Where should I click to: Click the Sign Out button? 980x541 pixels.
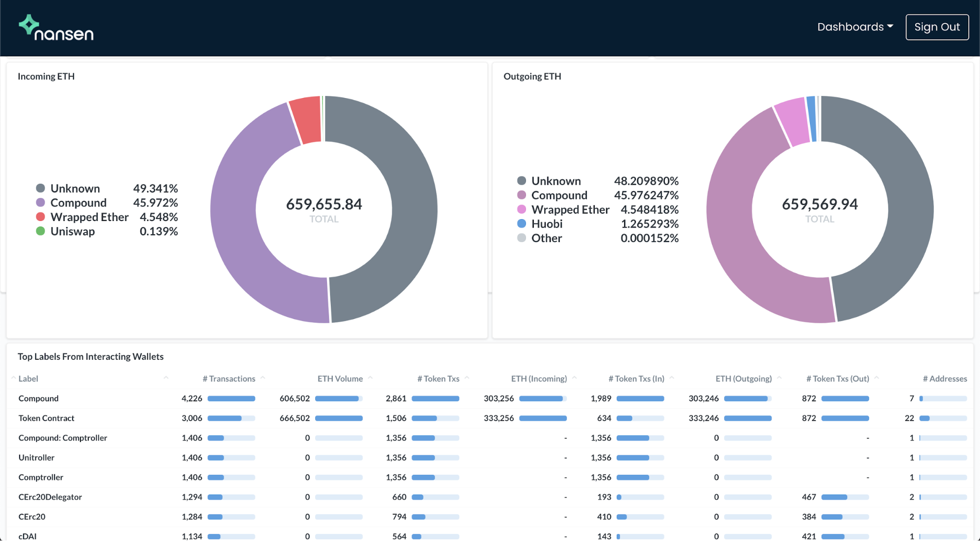click(936, 27)
